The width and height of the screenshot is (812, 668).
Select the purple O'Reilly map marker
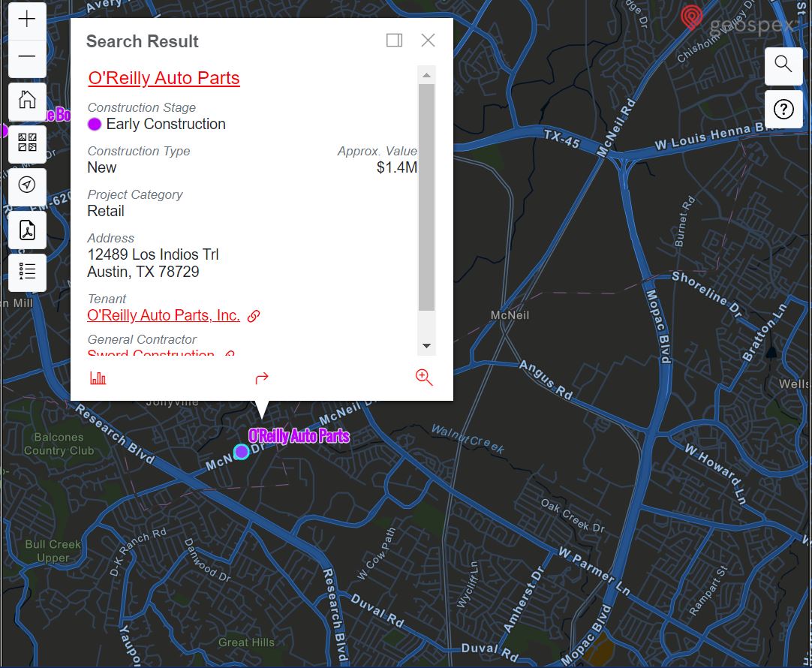pos(242,452)
